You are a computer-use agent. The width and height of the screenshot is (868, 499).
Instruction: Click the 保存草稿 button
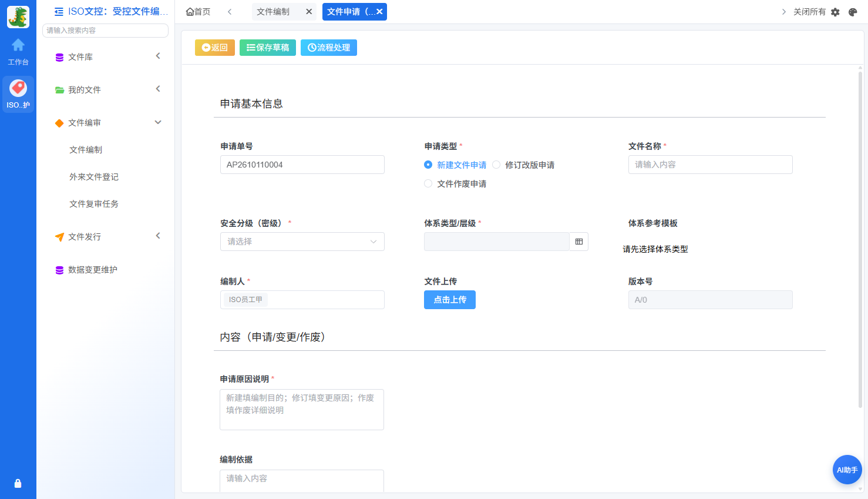tap(268, 48)
